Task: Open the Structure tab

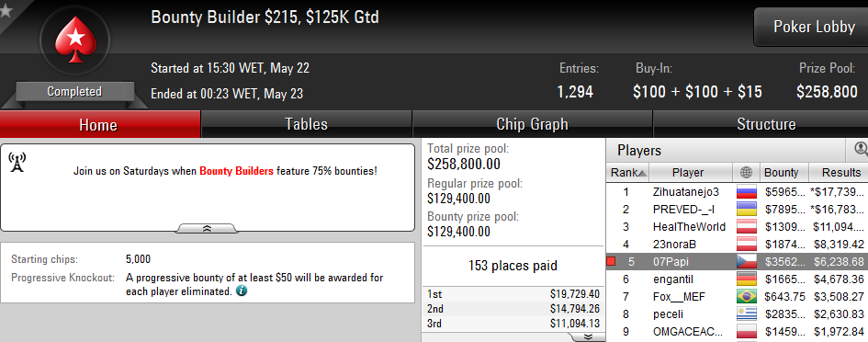Action: [x=766, y=124]
